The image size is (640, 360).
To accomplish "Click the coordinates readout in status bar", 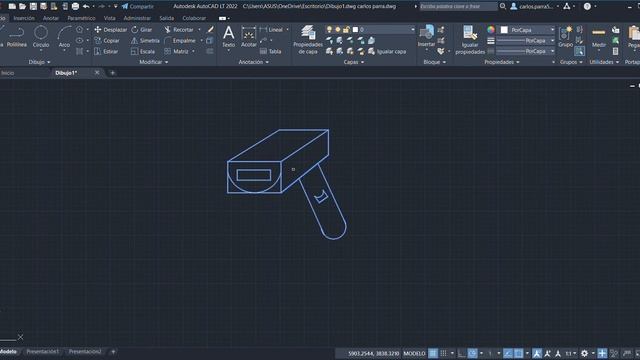I will pyautogui.click(x=373, y=353).
